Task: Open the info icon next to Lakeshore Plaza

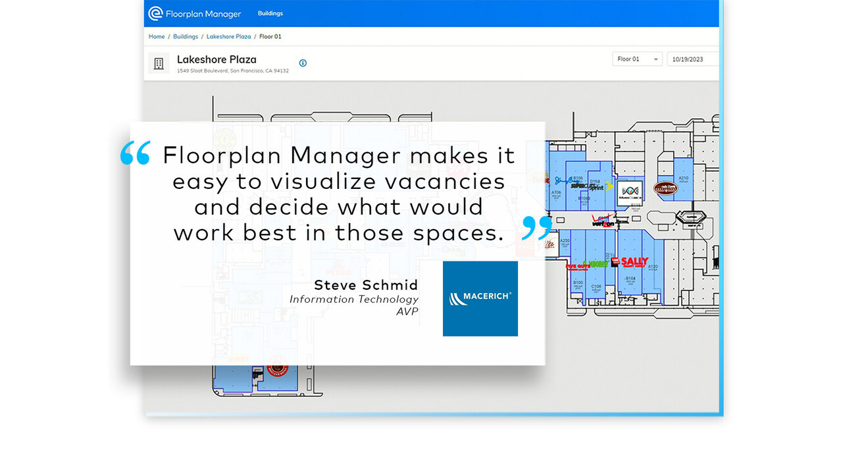Action: [303, 63]
